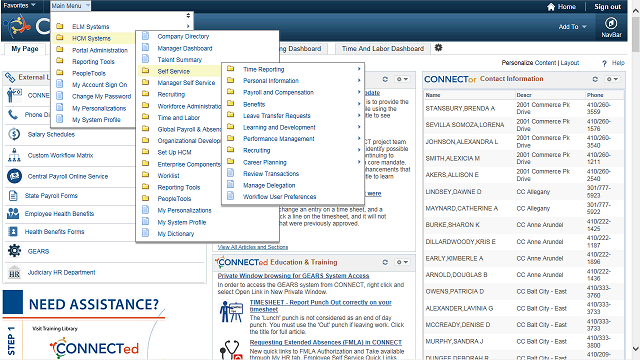Image resolution: width=640 pixels, height=360 pixels.
Task: Open Education & Training pagelet settings dropdown
Action: pos(402,262)
